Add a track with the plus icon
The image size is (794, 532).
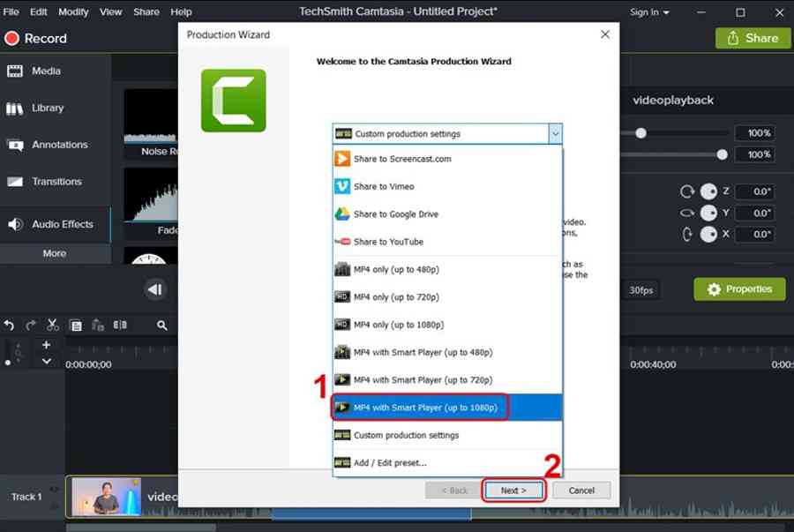[46, 345]
